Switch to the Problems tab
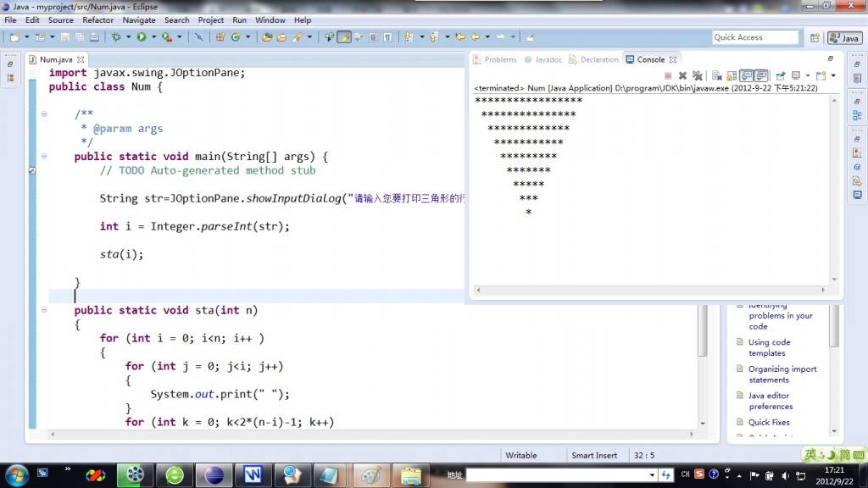 pos(501,59)
